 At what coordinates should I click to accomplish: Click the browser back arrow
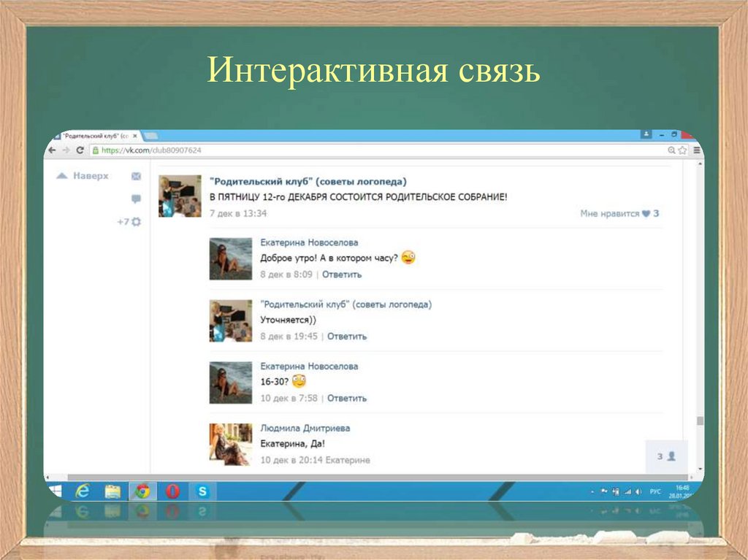point(52,150)
